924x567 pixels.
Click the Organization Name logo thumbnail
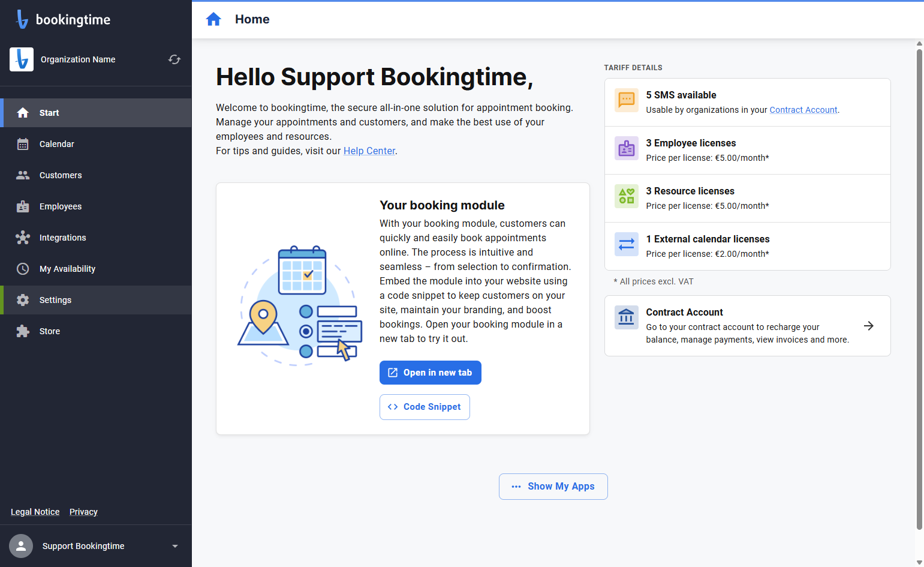[x=22, y=59]
